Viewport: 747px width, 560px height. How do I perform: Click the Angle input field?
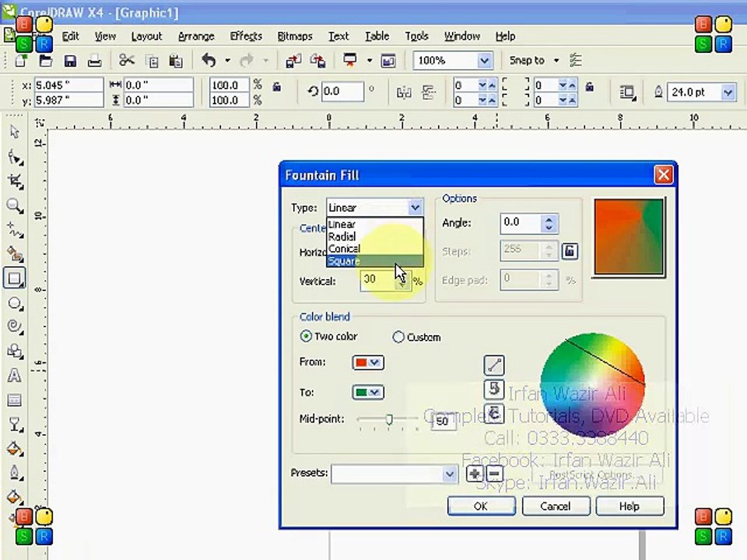(521, 222)
